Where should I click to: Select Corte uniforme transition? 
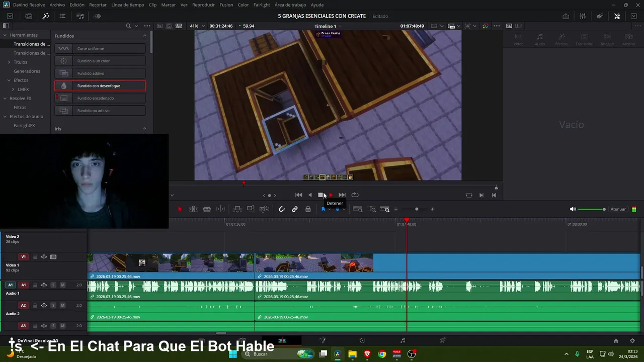tap(100, 49)
